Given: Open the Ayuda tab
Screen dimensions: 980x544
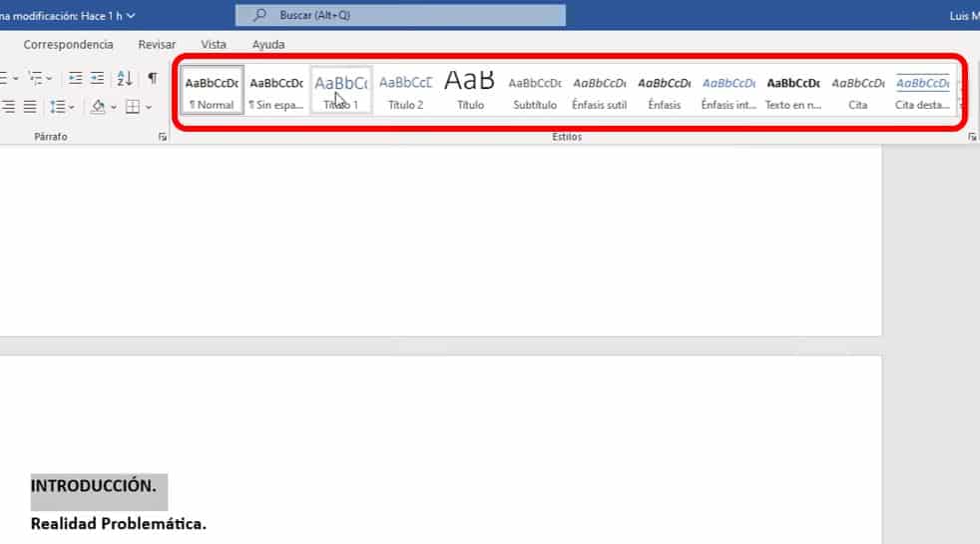Looking at the screenshot, I should point(268,45).
